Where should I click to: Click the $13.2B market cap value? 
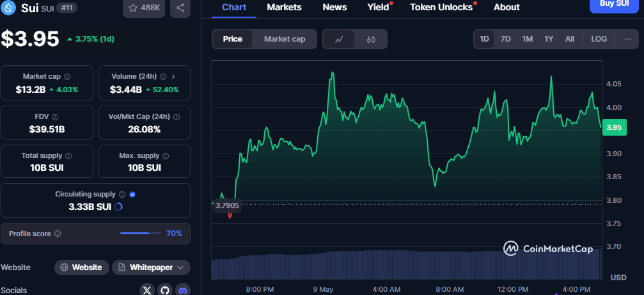click(31, 90)
